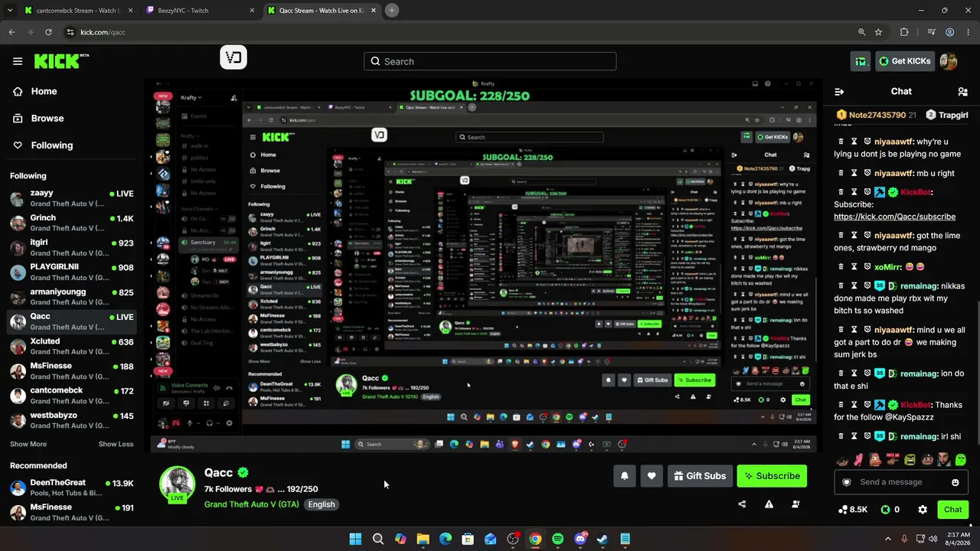Expand the list with Show More
The height and width of the screenshot is (551, 980).
[x=28, y=444]
